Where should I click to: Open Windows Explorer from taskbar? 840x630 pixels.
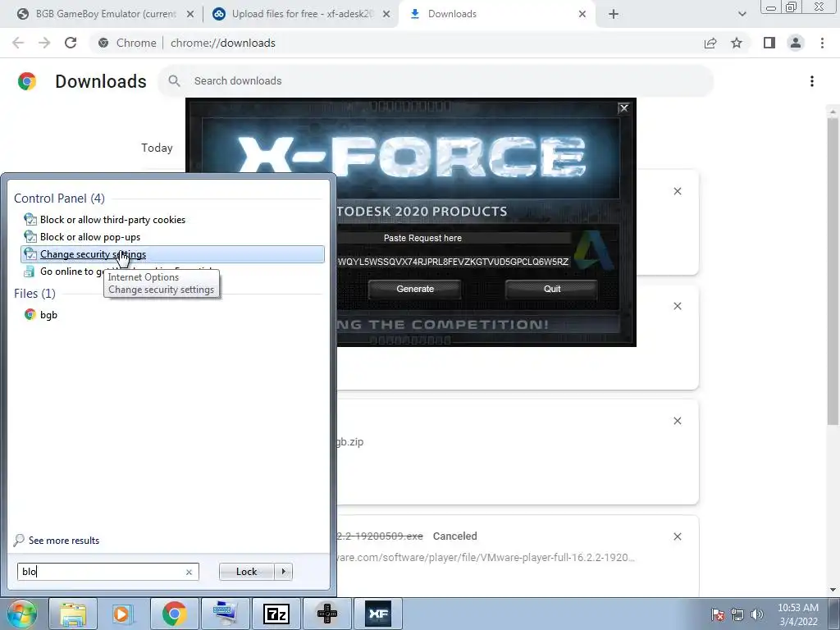click(73, 614)
